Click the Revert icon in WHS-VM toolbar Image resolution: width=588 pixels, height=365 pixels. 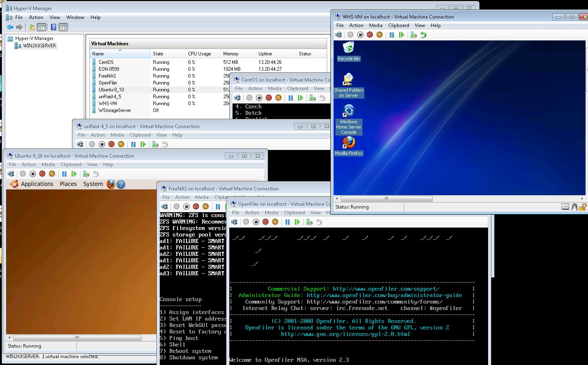point(423,35)
